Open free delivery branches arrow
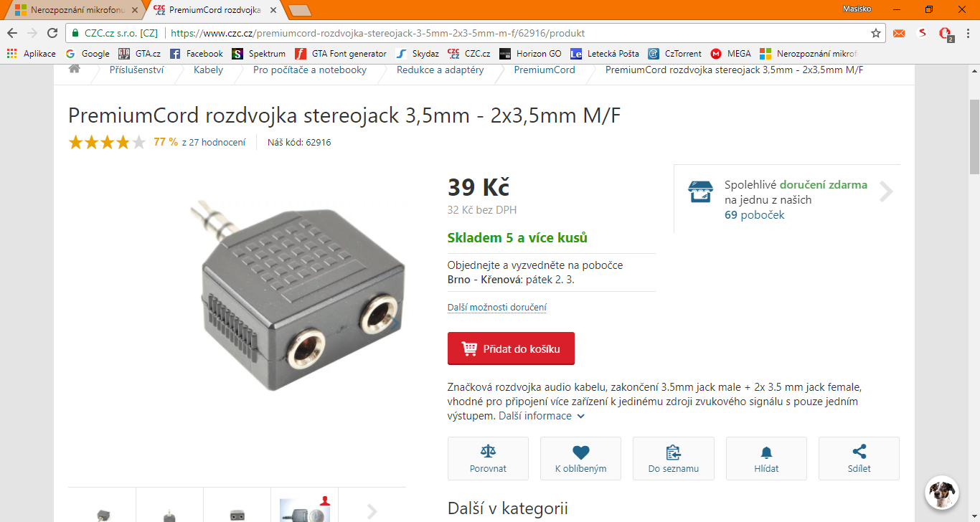 click(887, 191)
